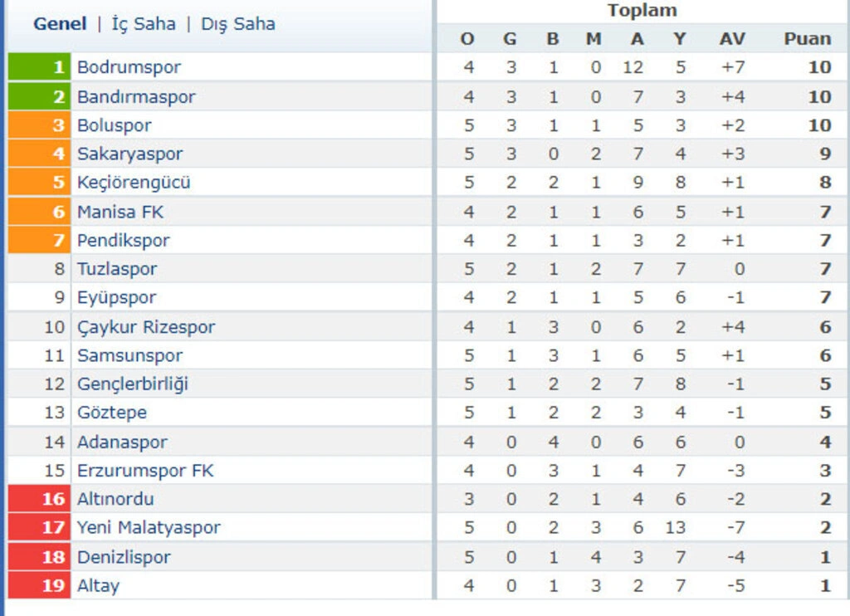Click the orange rank 5 badge

[x=39, y=182]
